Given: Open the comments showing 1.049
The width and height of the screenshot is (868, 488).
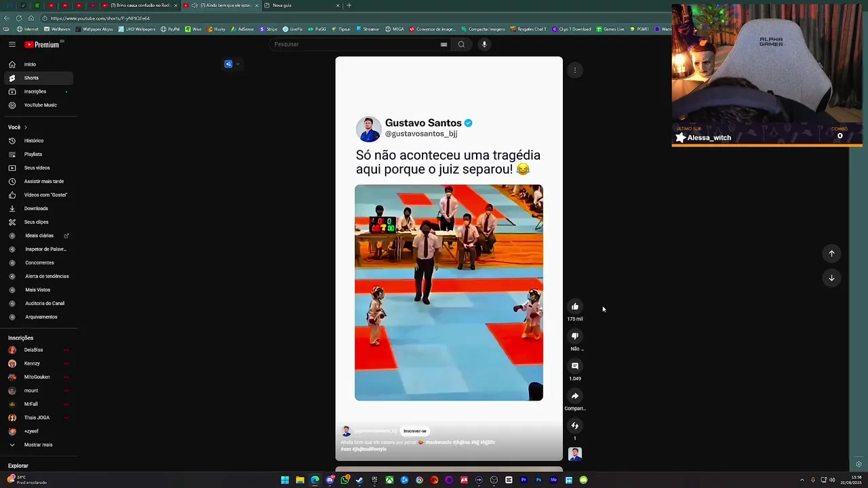Looking at the screenshot, I should pos(575,366).
